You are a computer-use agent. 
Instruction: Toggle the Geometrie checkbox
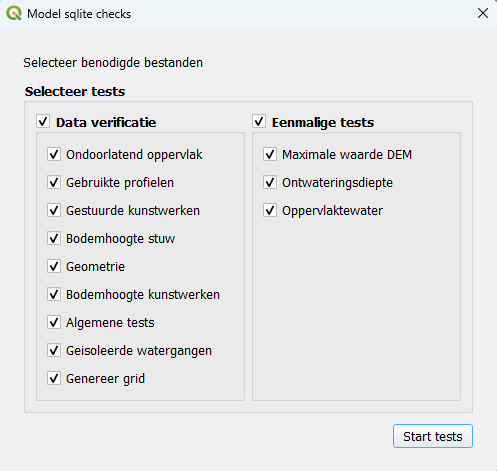tap(54, 267)
